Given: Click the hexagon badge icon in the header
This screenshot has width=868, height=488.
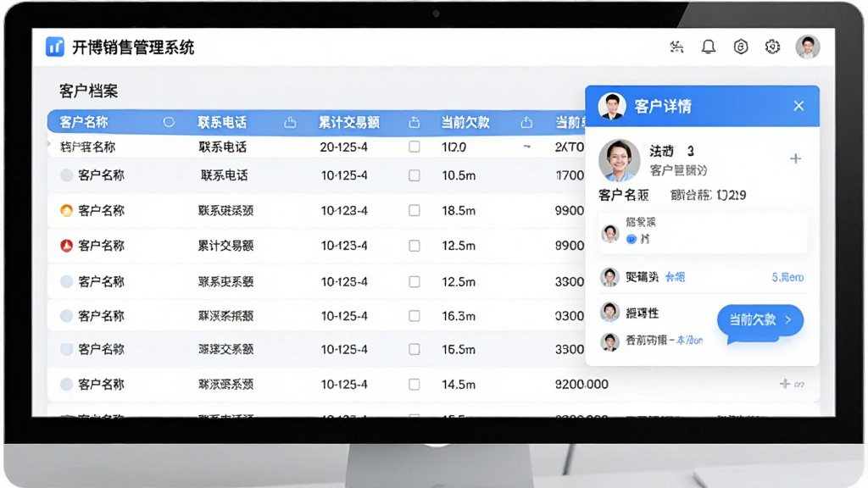Looking at the screenshot, I should [741, 47].
